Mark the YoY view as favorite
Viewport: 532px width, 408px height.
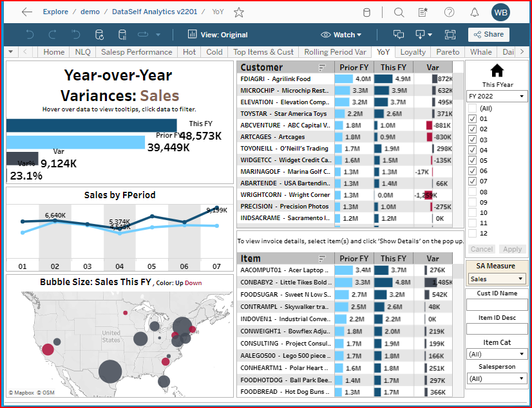coord(239,12)
